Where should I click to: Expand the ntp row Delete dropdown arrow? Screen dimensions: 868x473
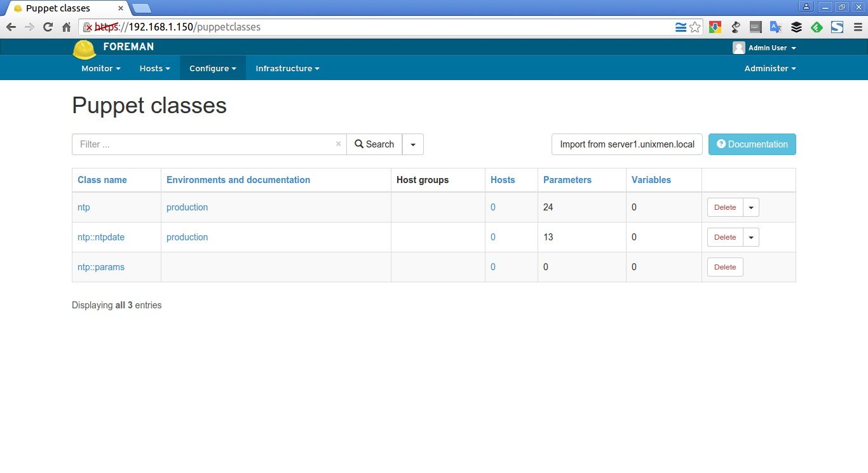click(x=751, y=207)
